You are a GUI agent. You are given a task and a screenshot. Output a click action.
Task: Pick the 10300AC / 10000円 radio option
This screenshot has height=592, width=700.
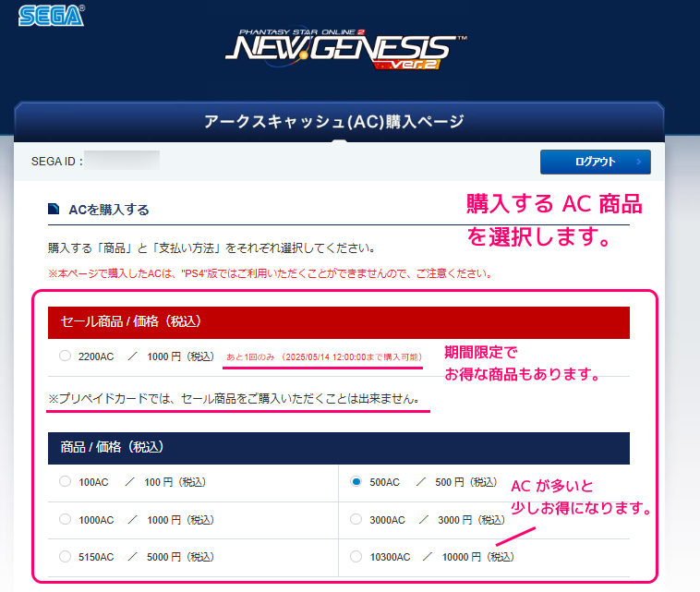pos(356,556)
